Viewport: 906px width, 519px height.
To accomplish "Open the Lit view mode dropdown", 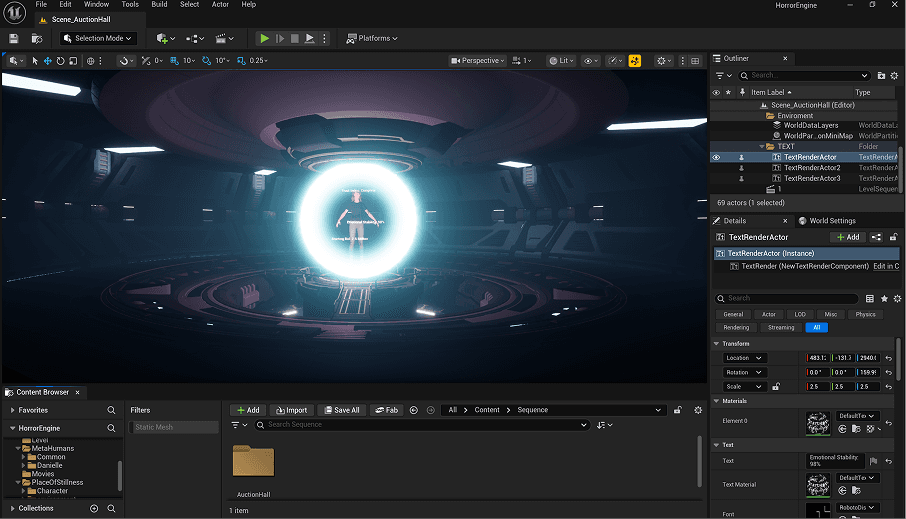I will pyautogui.click(x=561, y=61).
